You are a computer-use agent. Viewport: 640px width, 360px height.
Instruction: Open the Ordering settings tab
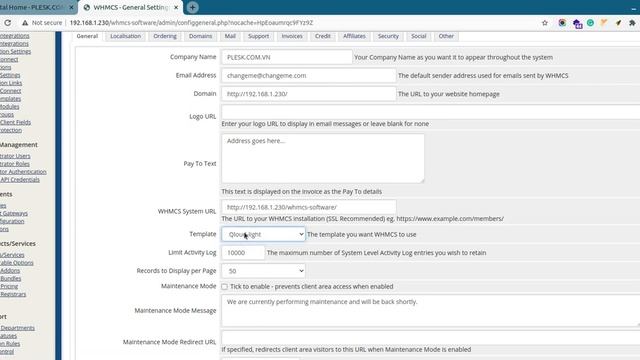[x=165, y=36]
